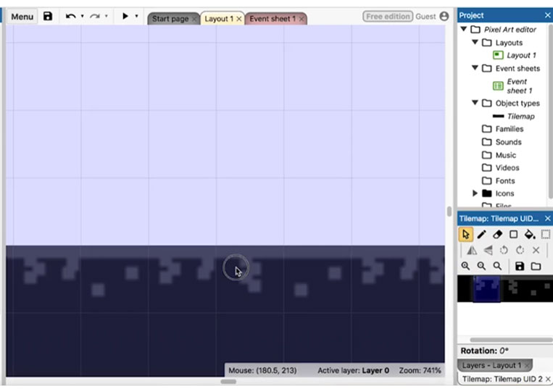Redo the last undone action
The height and width of the screenshot is (392, 553).
click(x=94, y=16)
